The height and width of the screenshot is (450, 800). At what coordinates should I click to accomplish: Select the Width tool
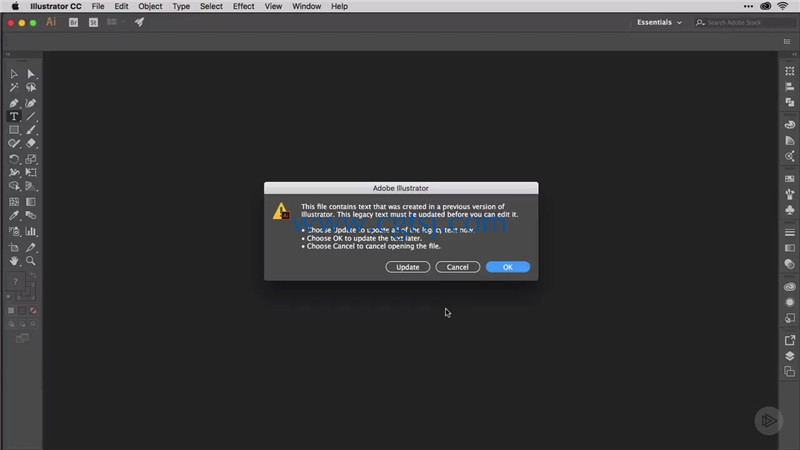click(14, 172)
